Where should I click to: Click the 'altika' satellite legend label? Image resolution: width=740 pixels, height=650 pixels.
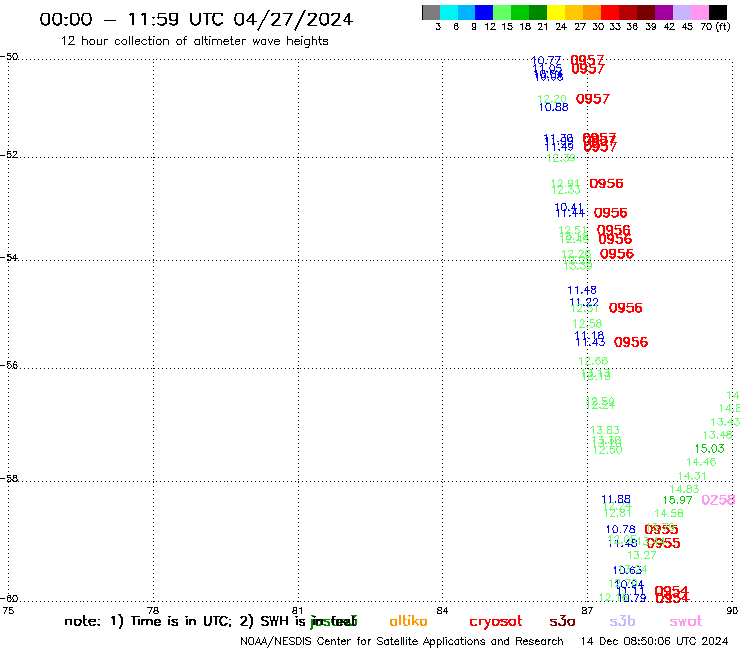point(408,621)
